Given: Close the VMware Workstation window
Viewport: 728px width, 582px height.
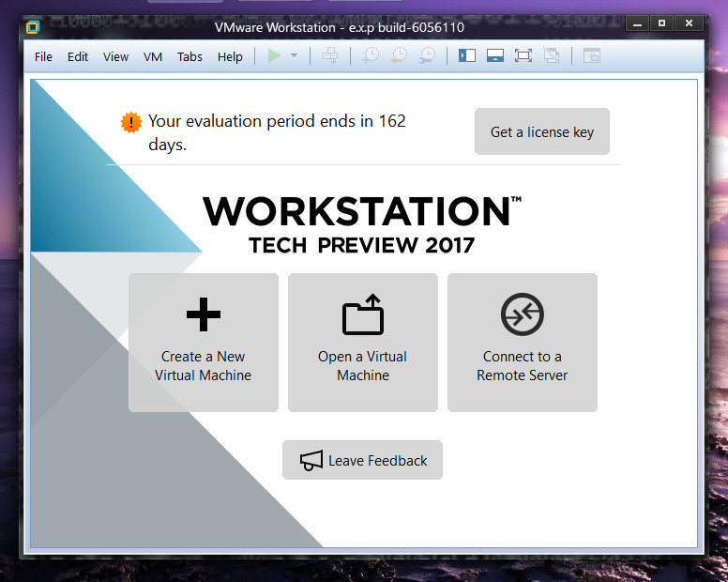Looking at the screenshot, I should pyautogui.click(x=689, y=23).
